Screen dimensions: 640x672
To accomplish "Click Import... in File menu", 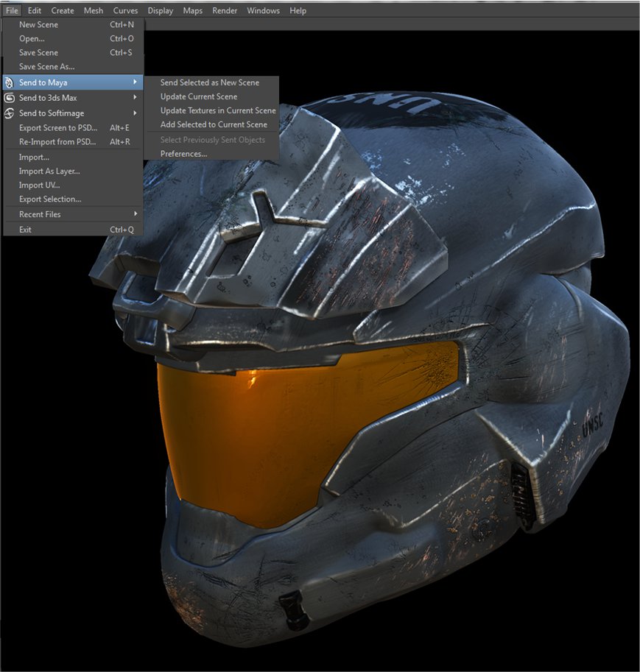I will [x=74, y=158].
